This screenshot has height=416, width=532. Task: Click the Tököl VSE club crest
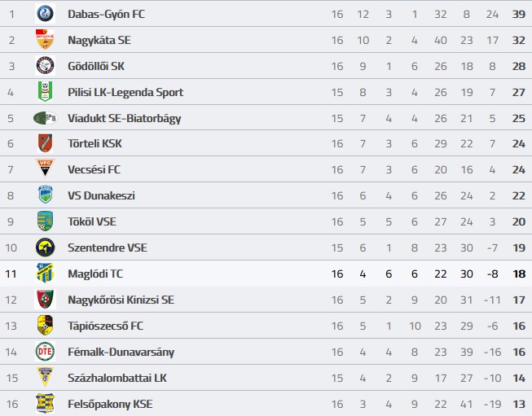(45, 221)
